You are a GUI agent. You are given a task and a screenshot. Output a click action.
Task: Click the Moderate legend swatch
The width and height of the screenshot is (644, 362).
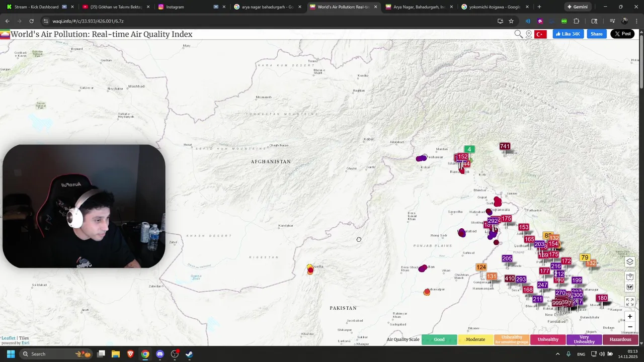(475, 339)
